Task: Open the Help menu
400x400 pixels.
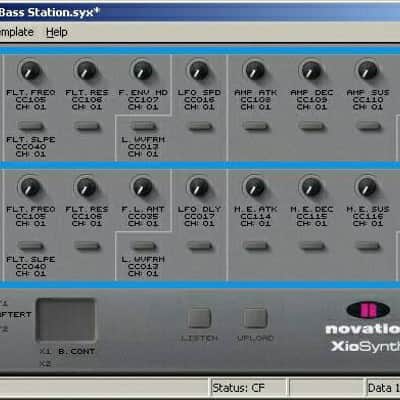Action: pyautogui.click(x=57, y=32)
